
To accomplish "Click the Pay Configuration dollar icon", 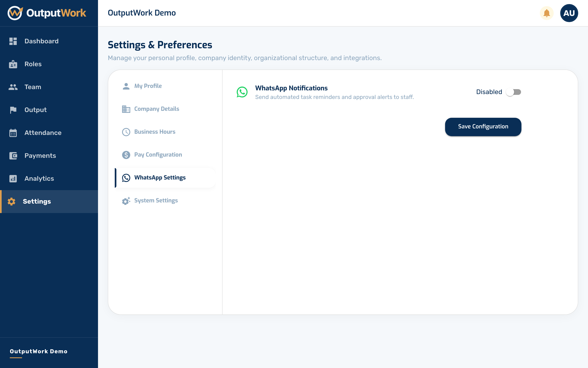I will coord(126,155).
